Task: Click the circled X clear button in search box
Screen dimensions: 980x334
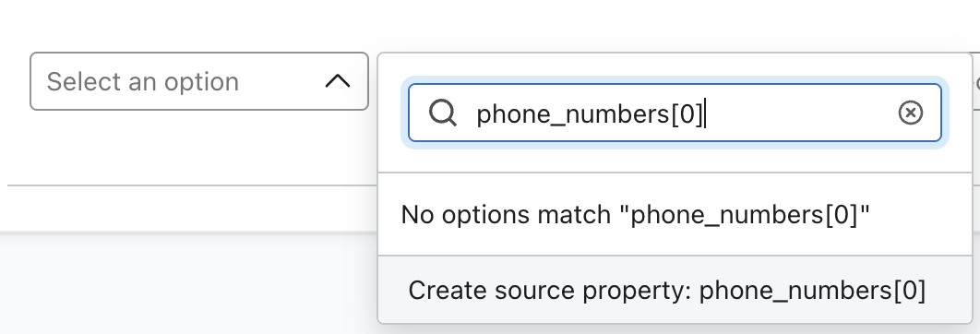Action: [910, 113]
